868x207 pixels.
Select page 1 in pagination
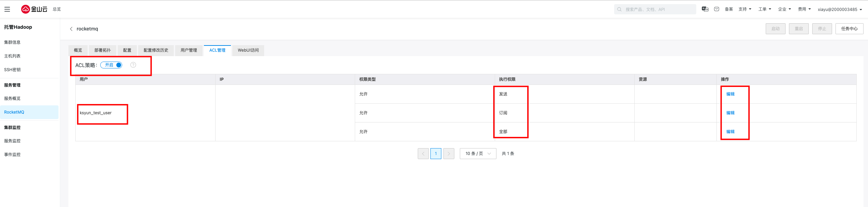click(436, 154)
